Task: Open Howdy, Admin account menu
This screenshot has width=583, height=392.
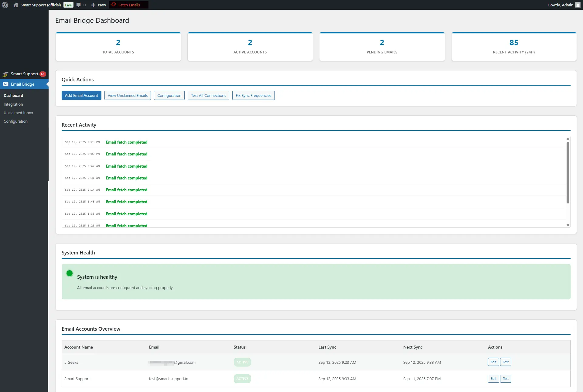Action: tap(564, 5)
